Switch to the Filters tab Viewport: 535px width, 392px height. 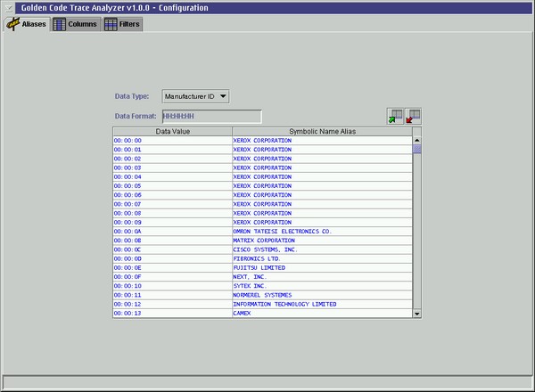click(122, 24)
